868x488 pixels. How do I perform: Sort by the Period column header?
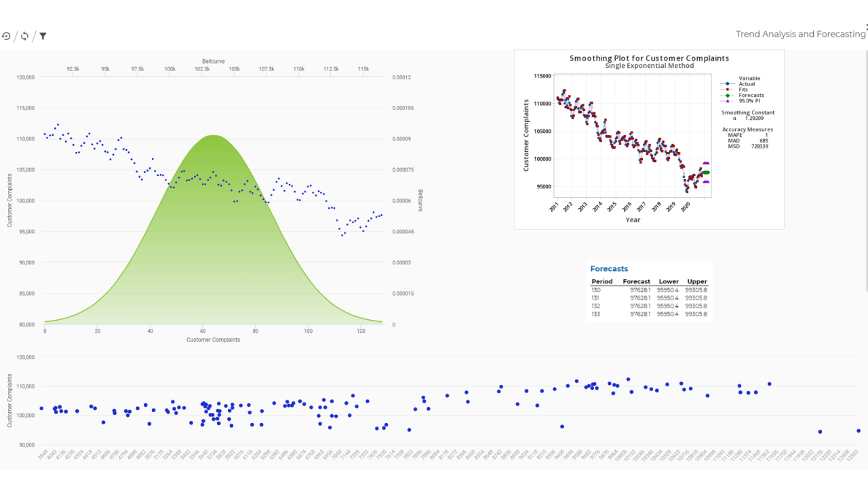[601, 281]
